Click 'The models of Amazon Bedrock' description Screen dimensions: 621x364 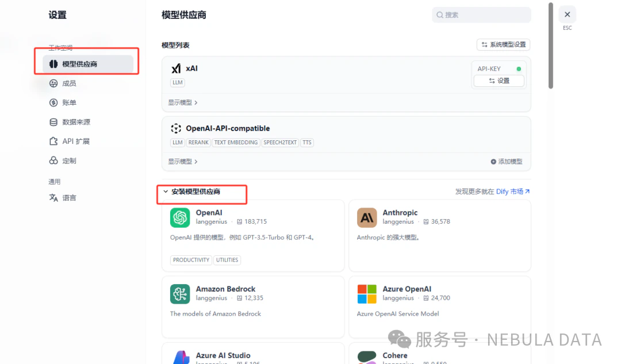[x=216, y=314]
